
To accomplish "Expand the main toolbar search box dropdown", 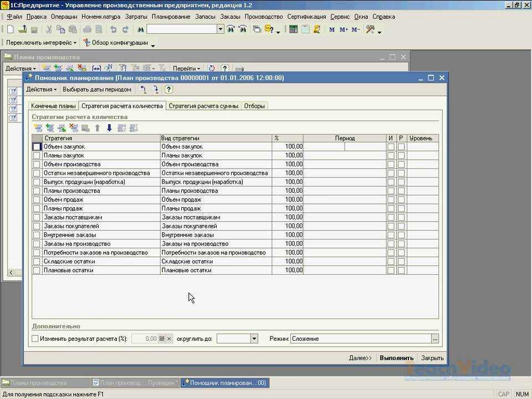I will tap(221, 29).
